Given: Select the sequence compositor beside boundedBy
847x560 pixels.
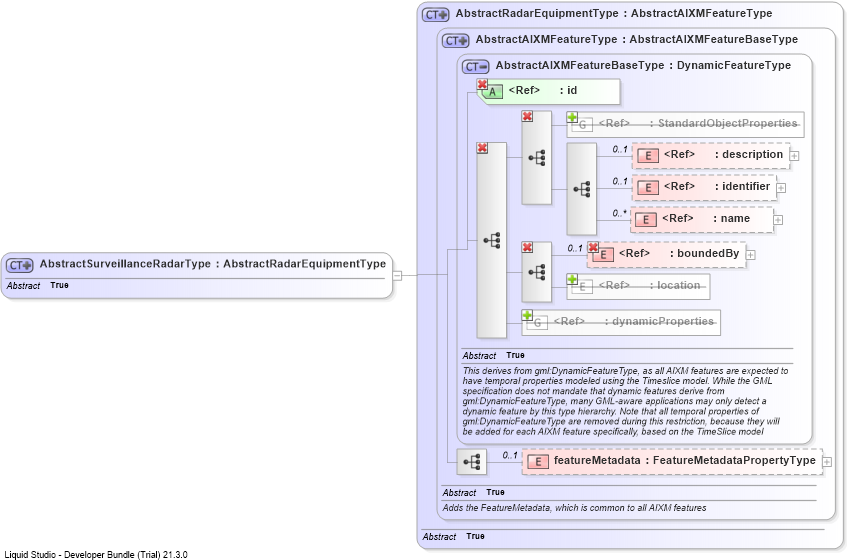Looking at the screenshot, I should tap(536, 272).
